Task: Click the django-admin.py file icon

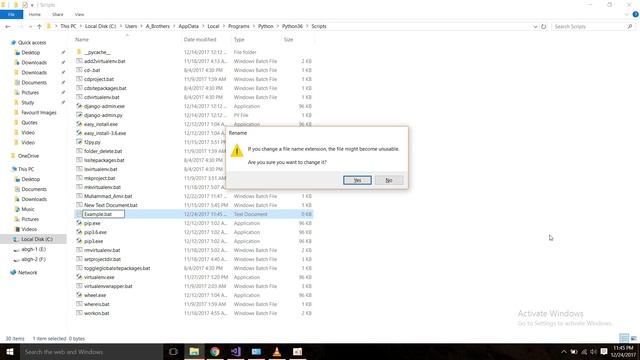Action: click(x=79, y=115)
